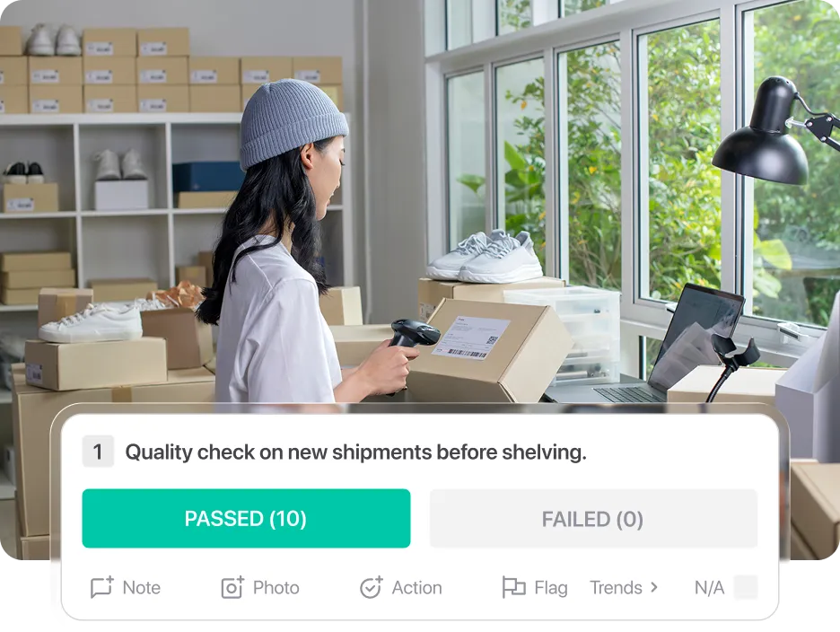Click the shipping label on the held box
This screenshot has height=632, width=840.
point(471,338)
